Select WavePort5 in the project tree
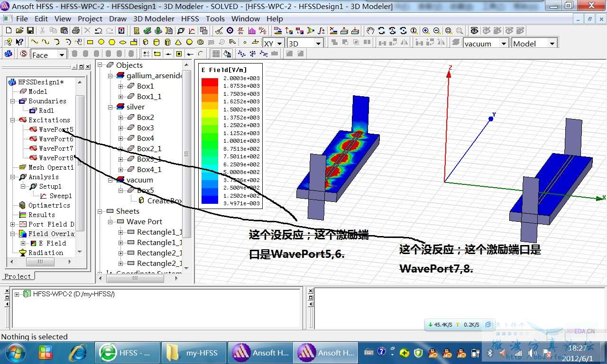This screenshot has width=607, height=364. click(x=56, y=129)
